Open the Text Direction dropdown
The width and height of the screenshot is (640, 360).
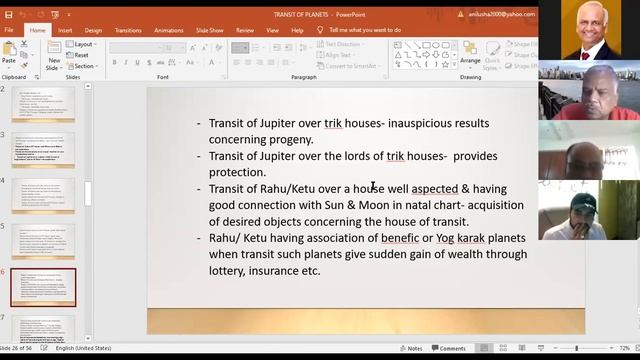pyautogui.click(x=341, y=44)
